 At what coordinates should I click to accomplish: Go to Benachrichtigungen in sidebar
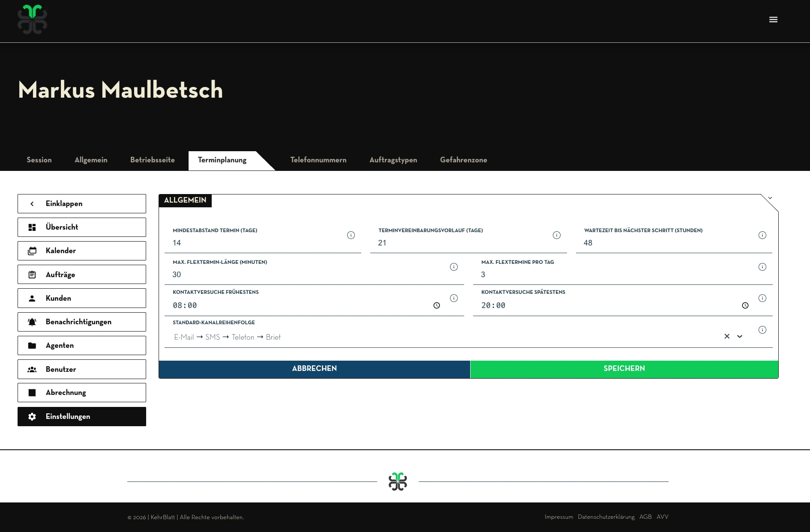tap(81, 322)
